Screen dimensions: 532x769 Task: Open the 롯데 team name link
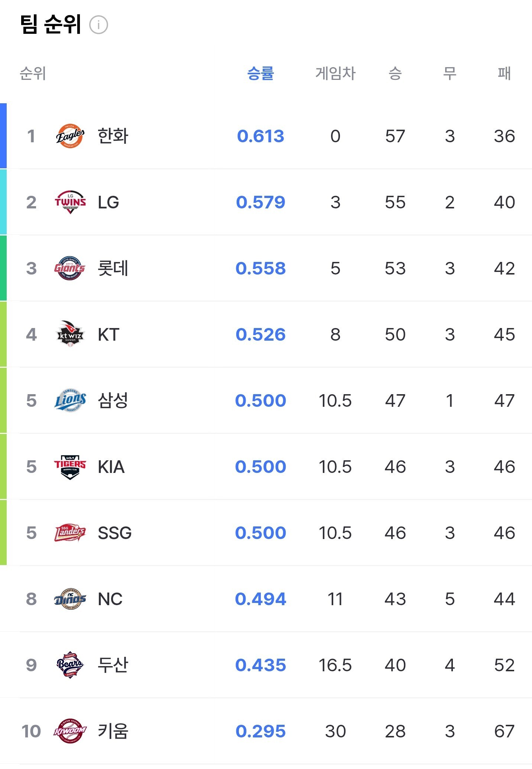pyautogui.click(x=113, y=268)
